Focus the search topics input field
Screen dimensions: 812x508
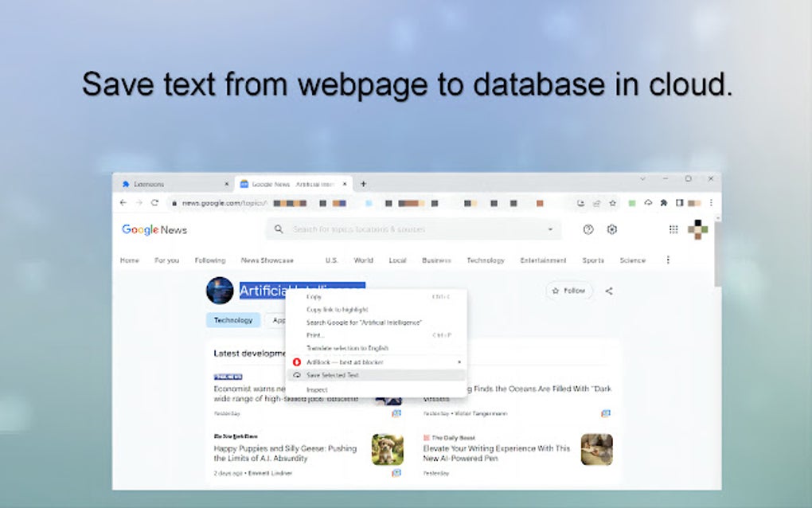(414, 229)
